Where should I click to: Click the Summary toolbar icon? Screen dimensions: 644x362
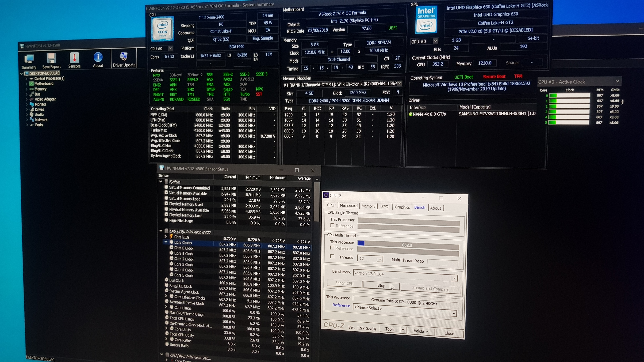(x=29, y=59)
